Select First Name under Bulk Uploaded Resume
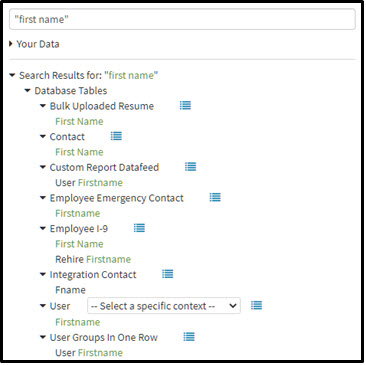This screenshot has height=365, width=366. tap(79, 121)
